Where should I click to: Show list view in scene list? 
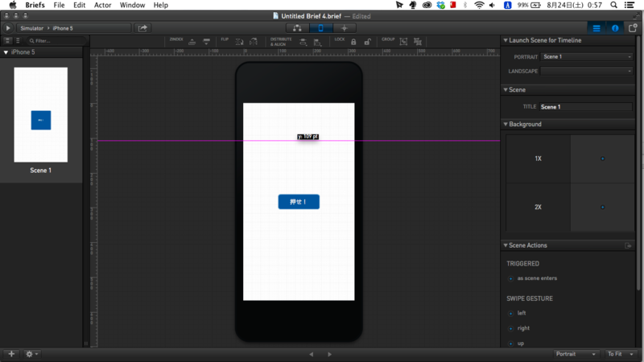click(x=18, y=41)
